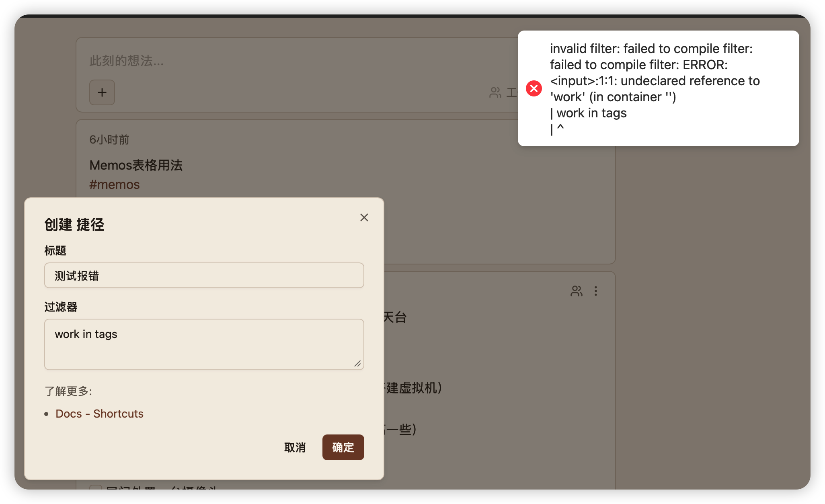Screen dimensions: 825x504
Task: Click the 了解更多 label in the dialog
Action: tap(68, 391)
